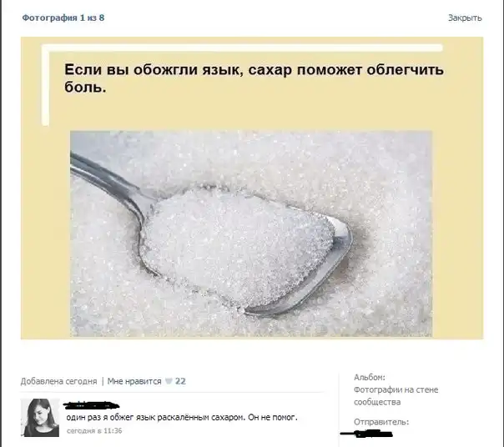Open the commenter's avatar photo

[x=40, y=418]
